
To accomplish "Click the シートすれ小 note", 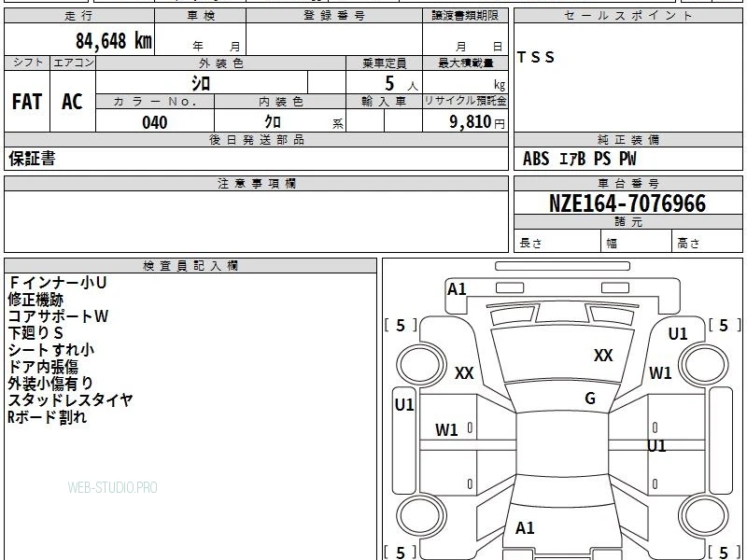I will [51, 350].
